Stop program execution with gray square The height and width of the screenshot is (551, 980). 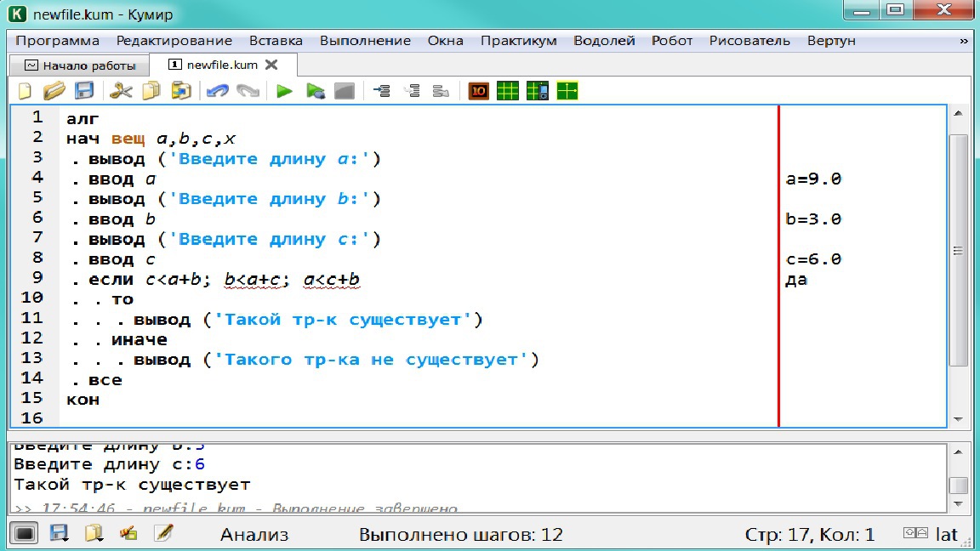pos(345,91)
